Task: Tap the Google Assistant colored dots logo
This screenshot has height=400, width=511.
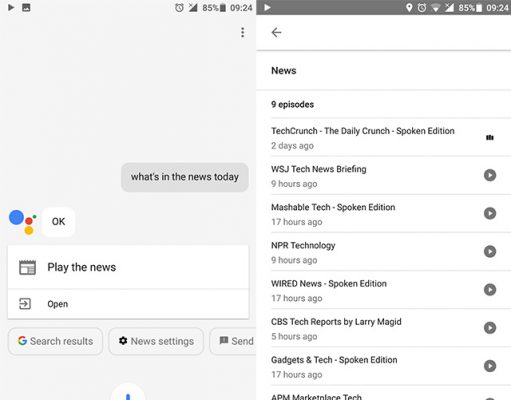Action: [23, 222]
